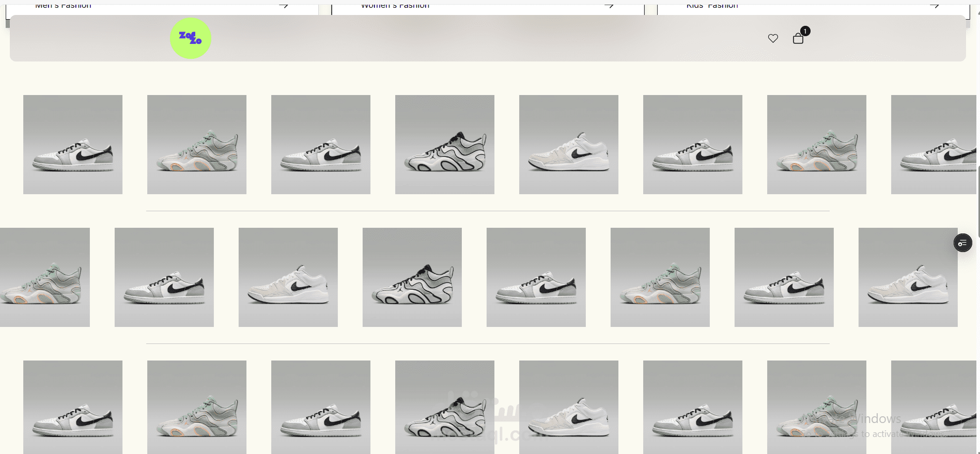
Task: Click the green Zofzo logo
Action: coord(191,38)
